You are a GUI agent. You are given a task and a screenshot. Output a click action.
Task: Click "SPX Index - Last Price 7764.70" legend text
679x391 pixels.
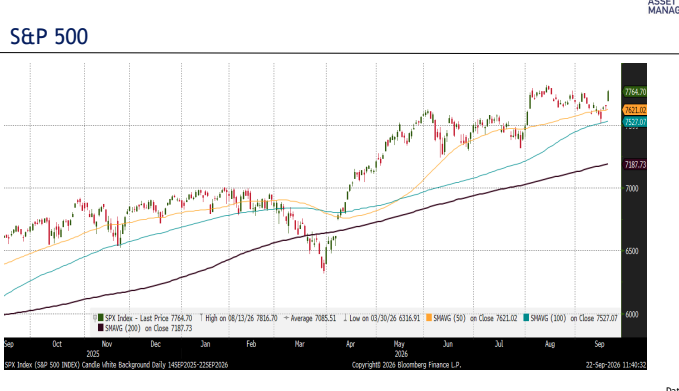click(x=149, y=318)
